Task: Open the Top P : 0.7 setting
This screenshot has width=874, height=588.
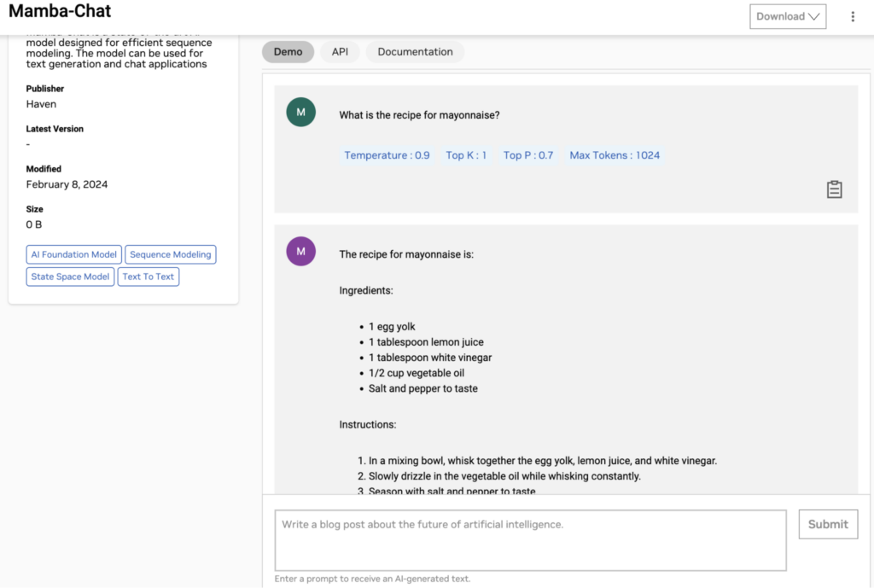Action: pos(528,154)
